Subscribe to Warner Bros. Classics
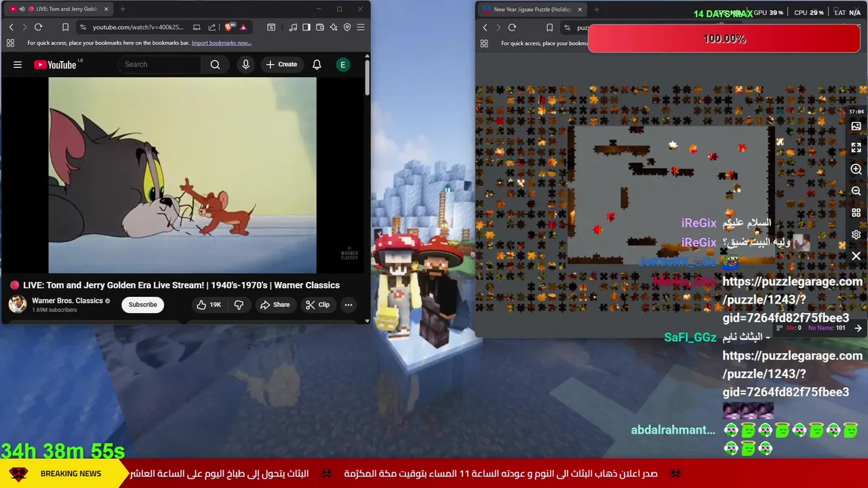Screen dimensions: 868x488 coord(142,304)
